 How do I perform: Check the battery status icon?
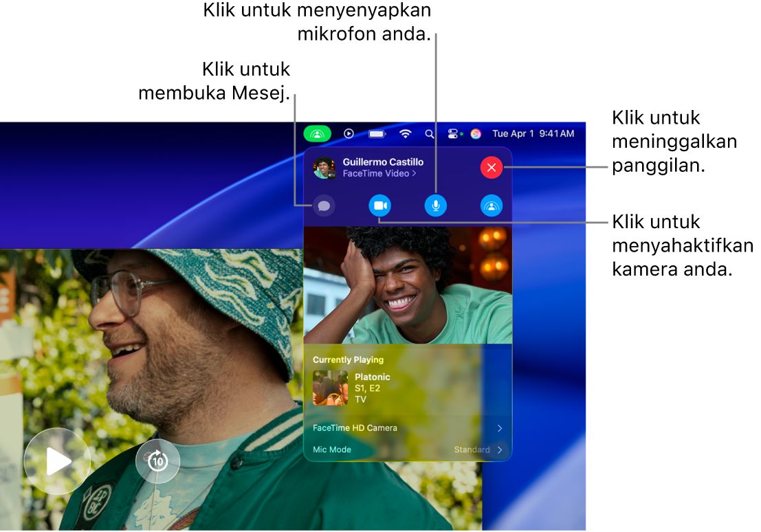pyautogui.click(x=377, y=133)
